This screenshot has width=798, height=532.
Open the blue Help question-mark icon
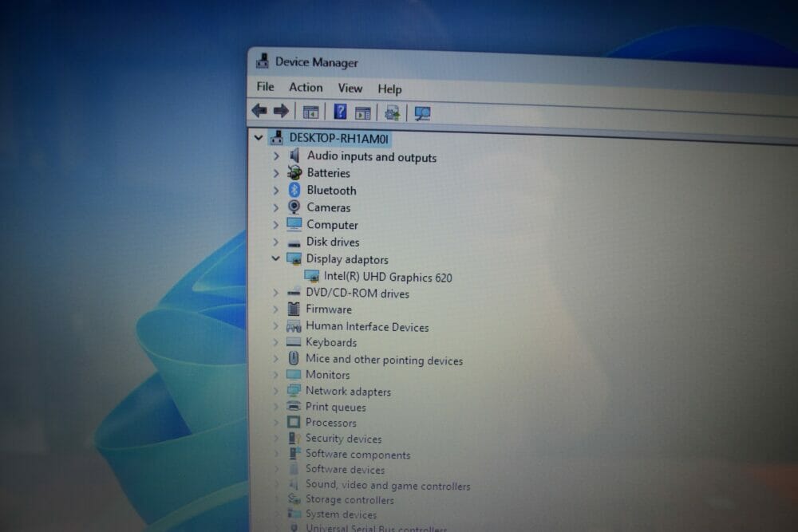[340, 112]
